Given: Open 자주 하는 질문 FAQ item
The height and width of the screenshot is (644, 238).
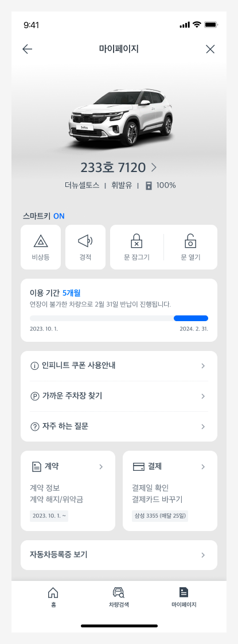Looking at the screenshot, I should coord(119,427).
